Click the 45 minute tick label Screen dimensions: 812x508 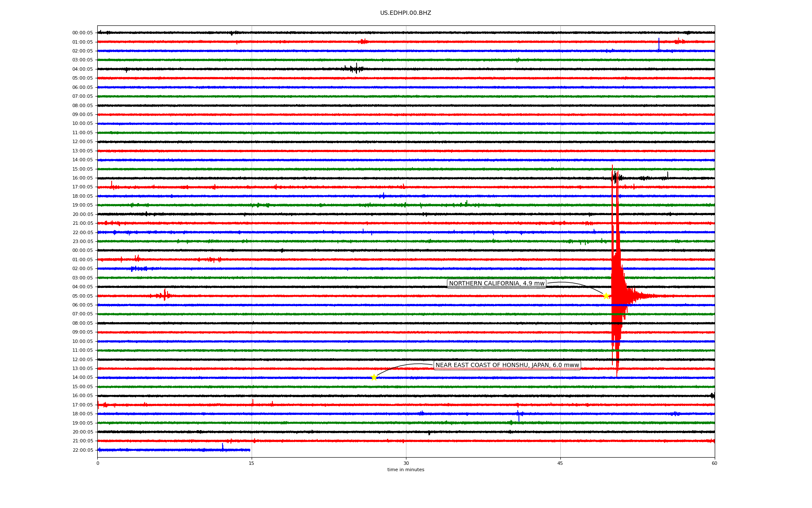click(560, 463)
